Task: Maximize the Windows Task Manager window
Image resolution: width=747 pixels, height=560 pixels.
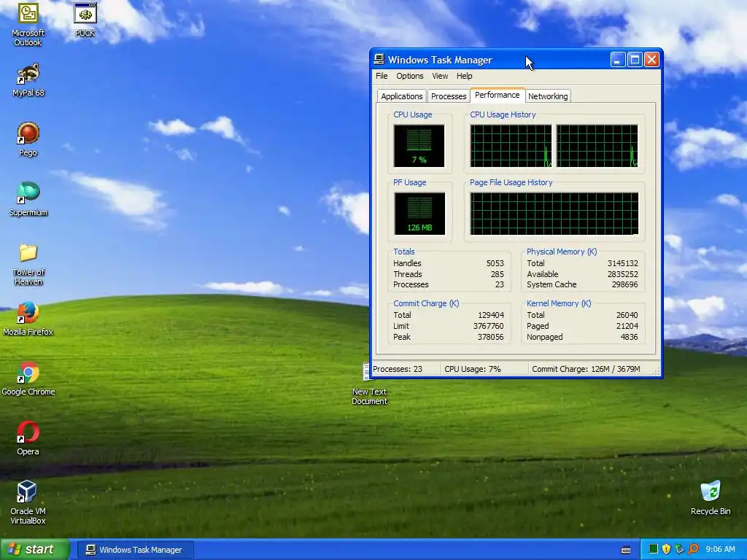Action: (635, 60)
